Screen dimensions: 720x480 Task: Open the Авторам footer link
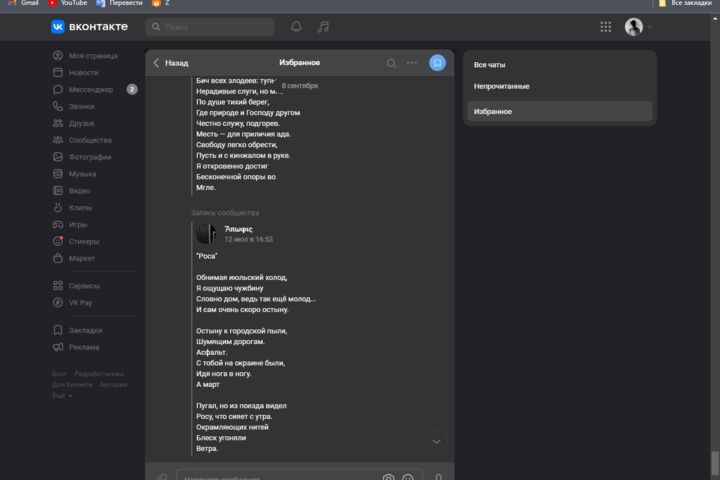pos(113,384)
